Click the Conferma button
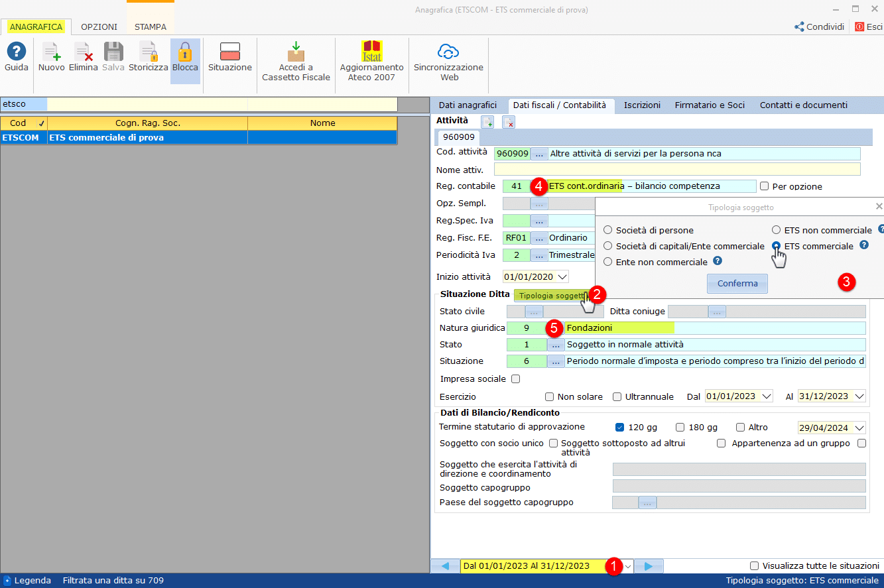The image size is (884, 588). pos(737,283)
